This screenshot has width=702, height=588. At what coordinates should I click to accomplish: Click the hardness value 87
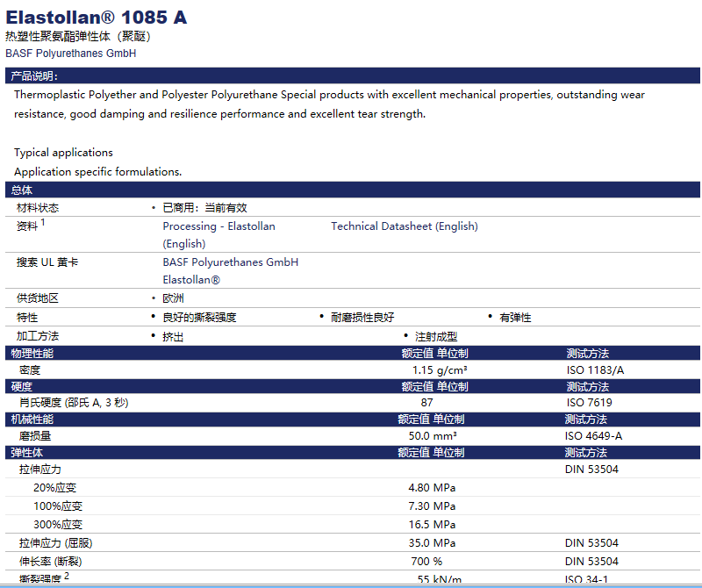pyautogui.click(x=426, y=403)
